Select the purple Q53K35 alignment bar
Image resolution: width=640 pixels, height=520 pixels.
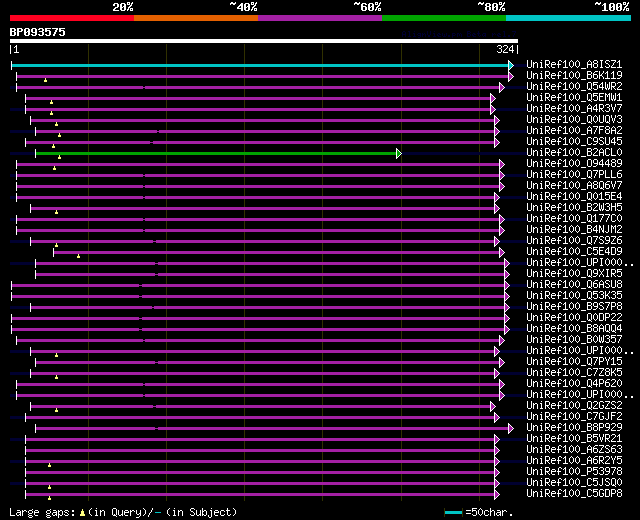[258, 296]
